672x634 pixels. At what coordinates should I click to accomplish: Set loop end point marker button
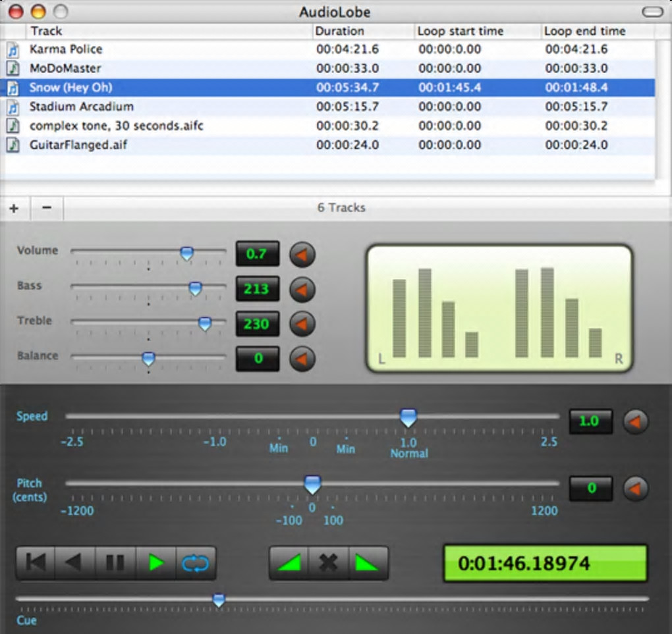point(368,563)
